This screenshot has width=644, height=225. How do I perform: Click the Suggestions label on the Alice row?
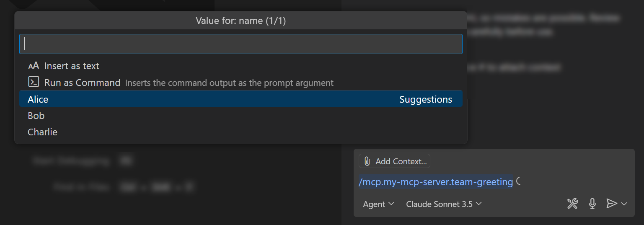(425, 99)
